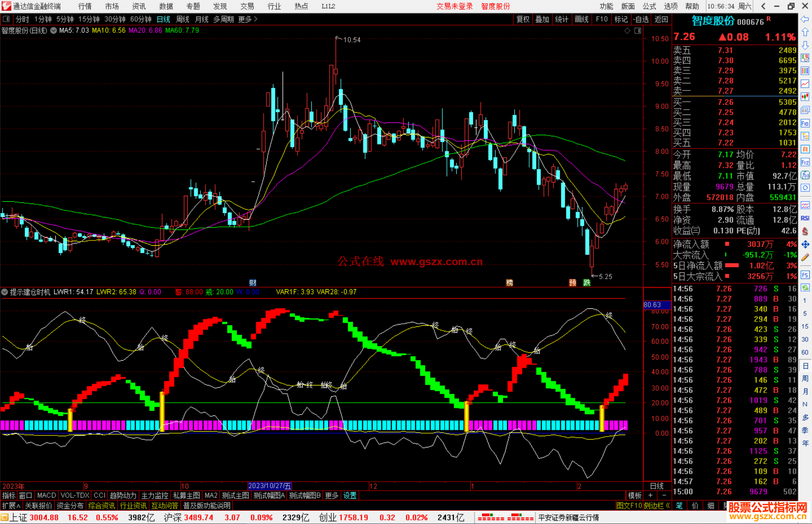Screen dimensions: 812x524
Task: Switch to the 周线 weekly chart tab
Action: click(183, 19)
